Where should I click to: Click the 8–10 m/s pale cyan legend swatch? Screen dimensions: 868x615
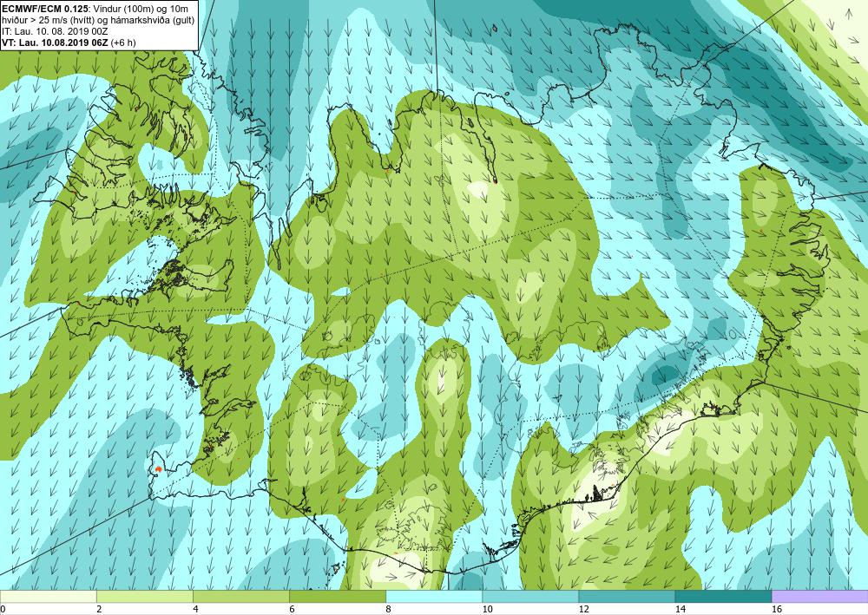[434, 596]
